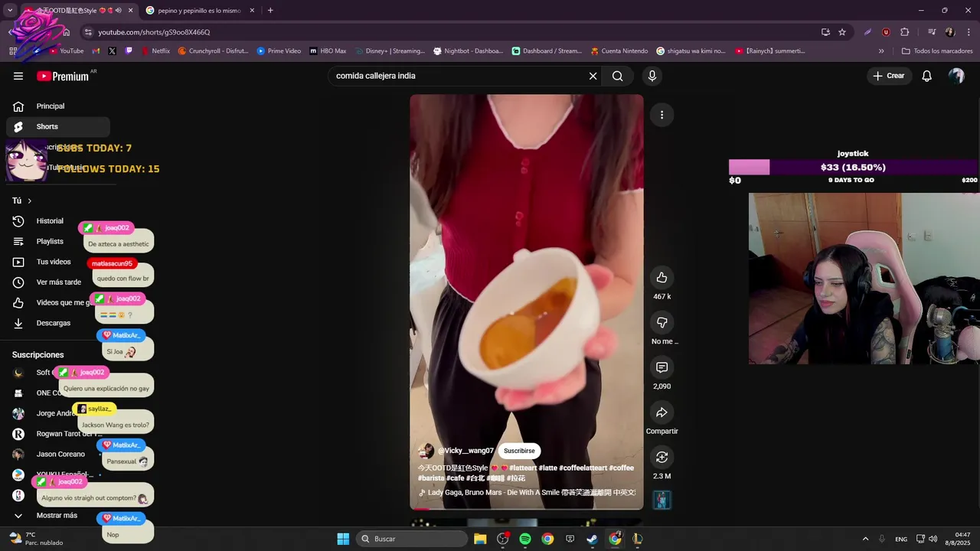
Task: Open the tab search dropdown arrow
Action: pyautogui.click(x=10, y=11)
